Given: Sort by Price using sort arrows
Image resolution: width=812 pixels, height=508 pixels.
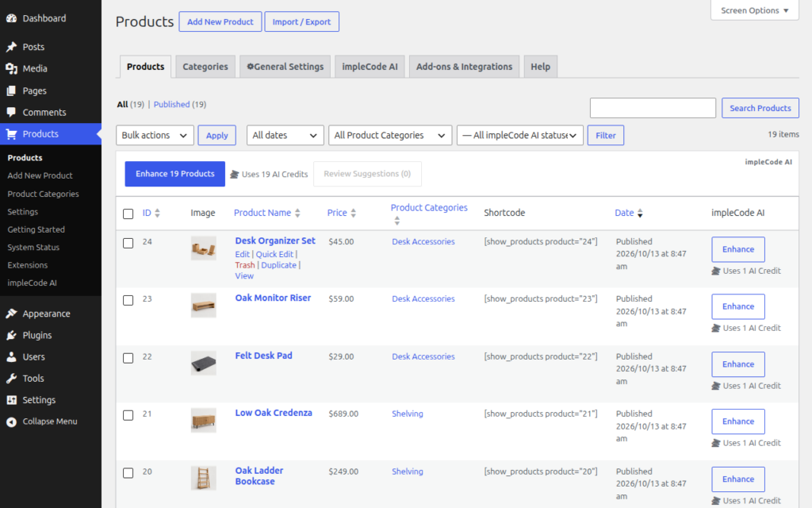Looking at the screenshot, I should 353,213.
